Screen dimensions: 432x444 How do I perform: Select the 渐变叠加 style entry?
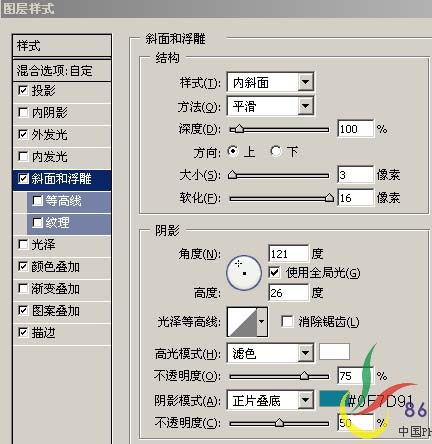pos(62,289)
